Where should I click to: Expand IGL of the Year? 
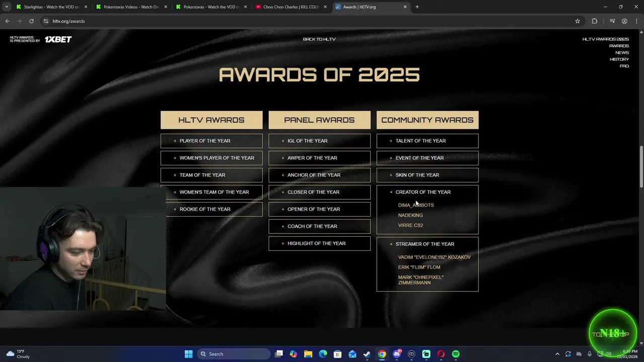click(x=319, y=141)
